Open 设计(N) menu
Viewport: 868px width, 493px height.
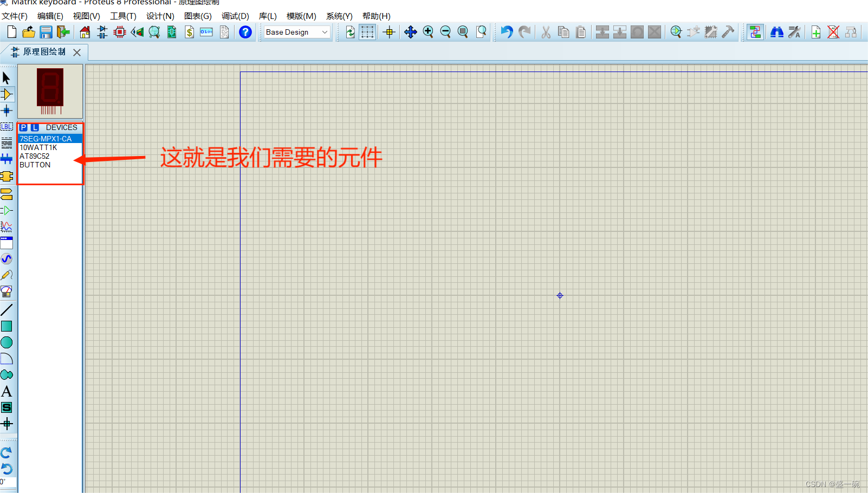tap(160, 16)
